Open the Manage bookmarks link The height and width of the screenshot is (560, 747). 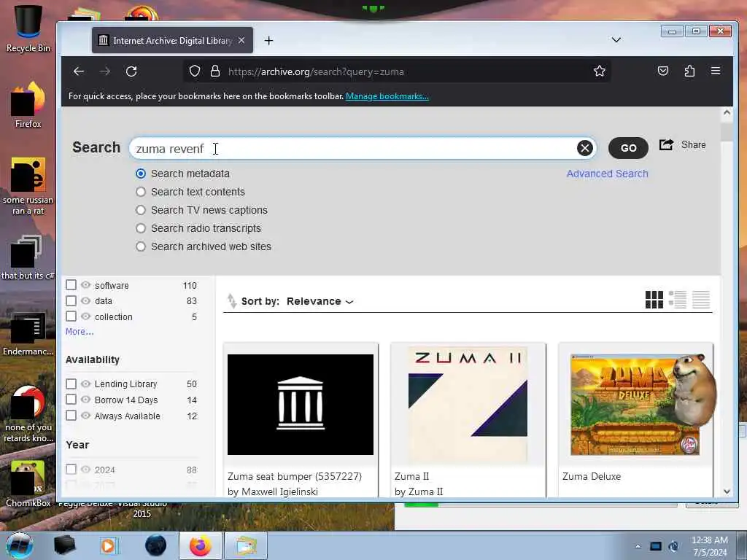click(x=387, y=96)
